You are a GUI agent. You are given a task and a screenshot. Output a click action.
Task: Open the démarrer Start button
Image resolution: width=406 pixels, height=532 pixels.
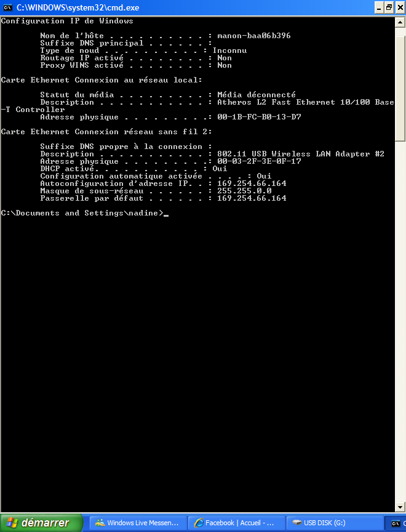pyautogui.click(x=41, y=523)
